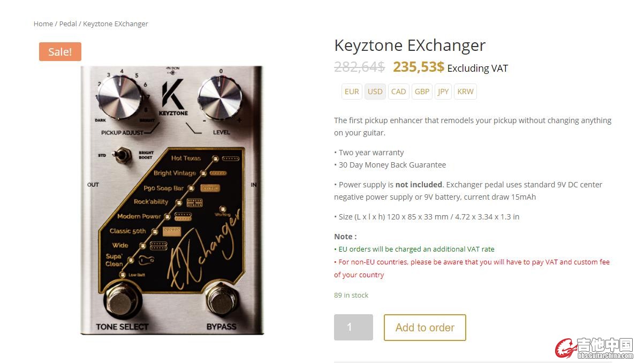Click the orange Sale! badge
The image size is (637, 364).
point(60,51)
